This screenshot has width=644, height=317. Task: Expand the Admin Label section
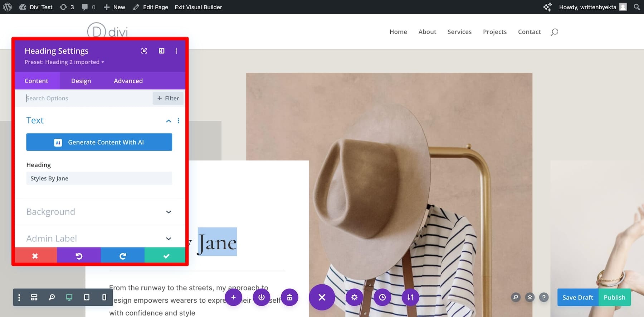(x=99, y=238)
